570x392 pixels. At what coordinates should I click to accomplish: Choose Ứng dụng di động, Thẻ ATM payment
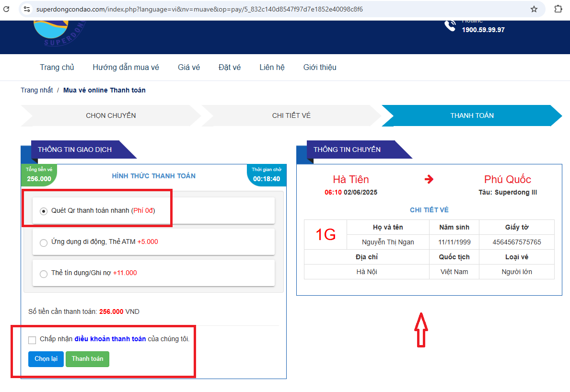coord(44,242)
